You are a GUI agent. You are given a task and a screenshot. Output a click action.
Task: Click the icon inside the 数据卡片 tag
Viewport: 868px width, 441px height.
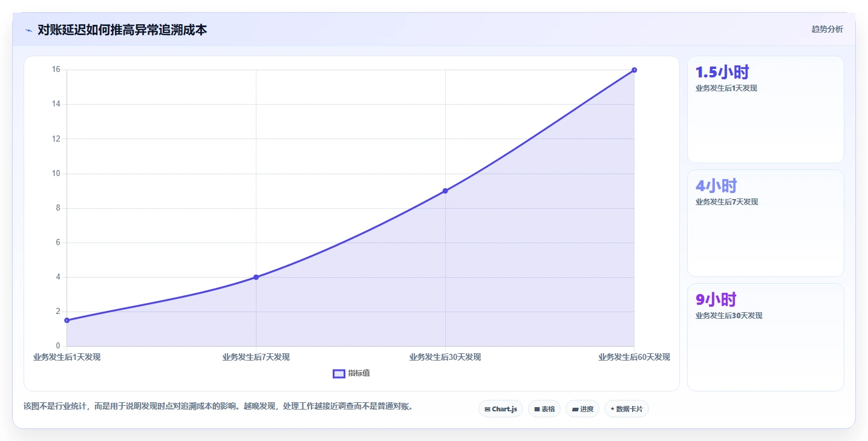(612, 409)
